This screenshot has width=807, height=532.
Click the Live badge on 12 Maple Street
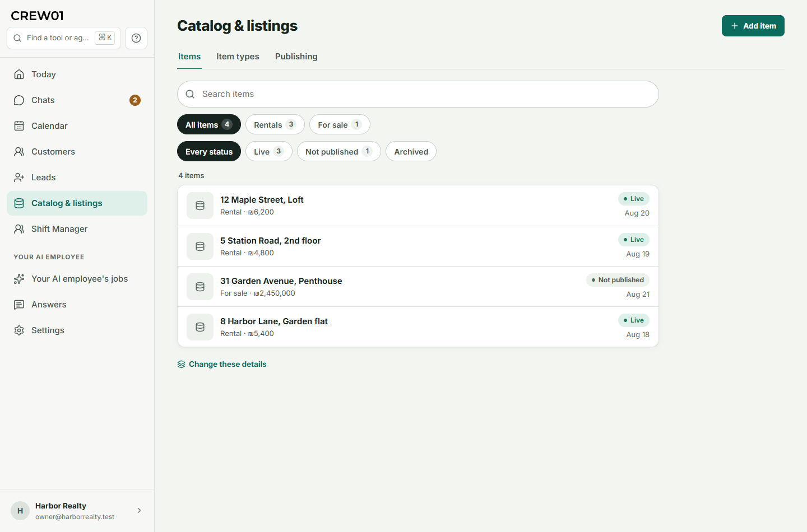click(634, 199)
